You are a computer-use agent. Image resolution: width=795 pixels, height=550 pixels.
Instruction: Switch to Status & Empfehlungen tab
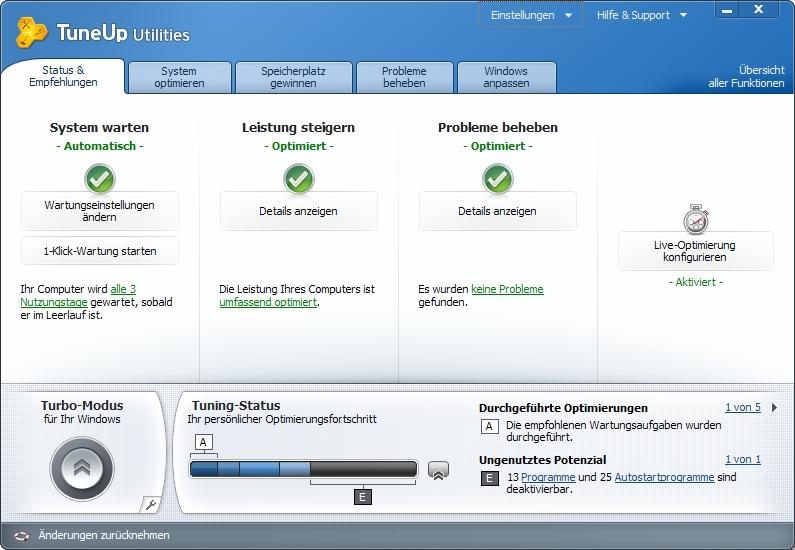click(x=63, y=77)
